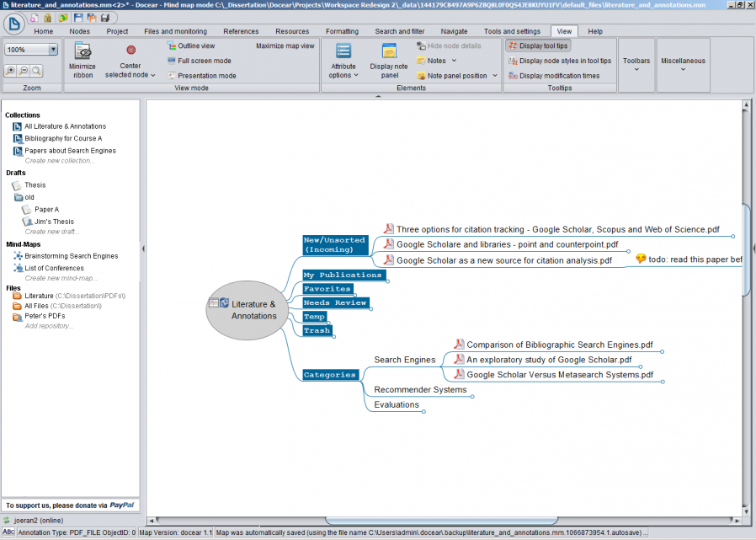This screenshot has height=540, width=756.
Task: Click the Thesis draft icon
Action: click(17, 185)
